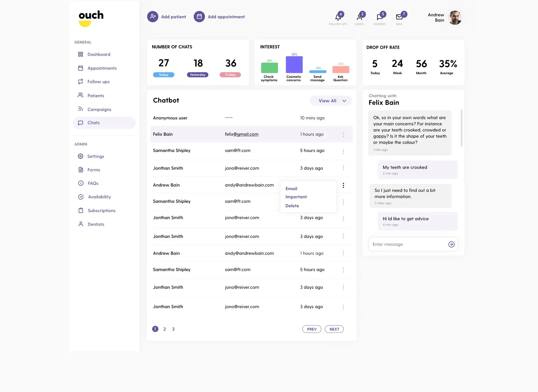This screenshot has width=538, height=392.
Task: Open felix@gmail.com email link
Action: click(x=242, y=134)
